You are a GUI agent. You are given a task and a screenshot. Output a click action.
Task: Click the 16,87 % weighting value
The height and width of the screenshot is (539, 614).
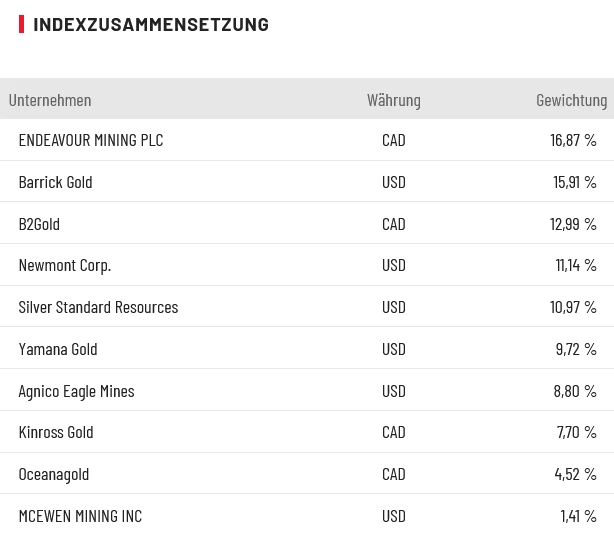point(573,140)
